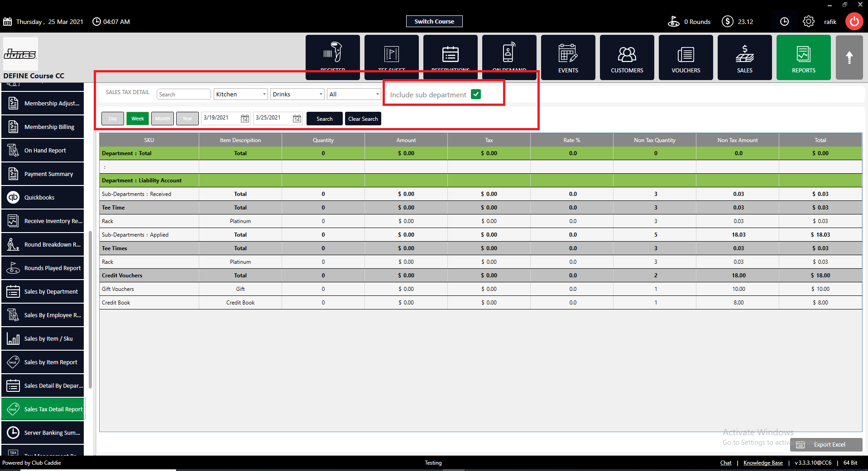This screenshot has height=471, width=868.
Task: Click the Clear Search button
Action: [363, 119]
